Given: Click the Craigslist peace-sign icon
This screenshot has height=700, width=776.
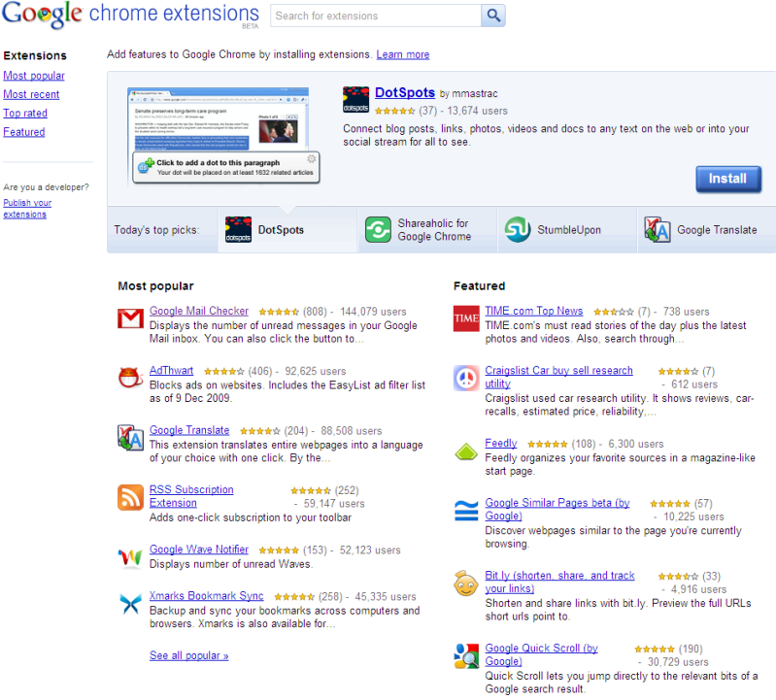Looking at the screenshot, I should (x=466, y=378).
